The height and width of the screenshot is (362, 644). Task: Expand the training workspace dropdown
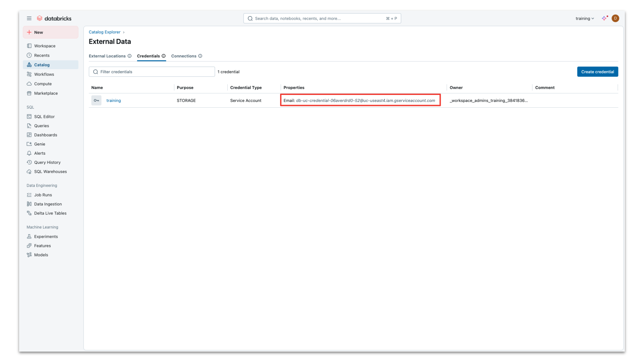[x=585, y=18]
